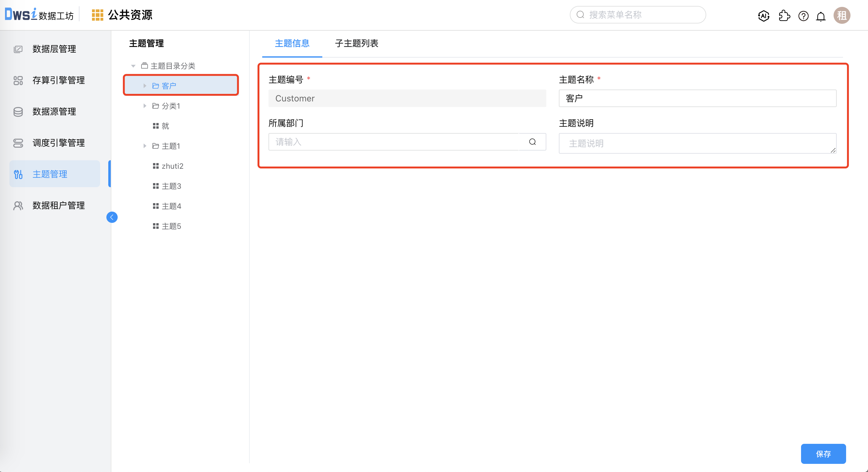This screenshot has width=868, height=472.
Task: Open the plugins puzzle icon
Action: tap(784, 16)
